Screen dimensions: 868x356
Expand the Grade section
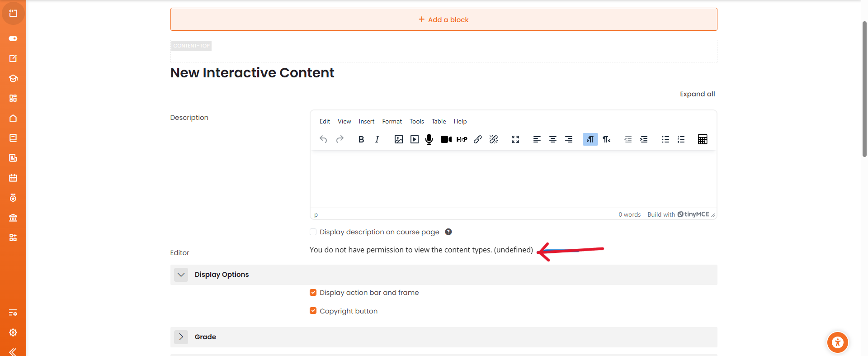[x=181, y=337]
